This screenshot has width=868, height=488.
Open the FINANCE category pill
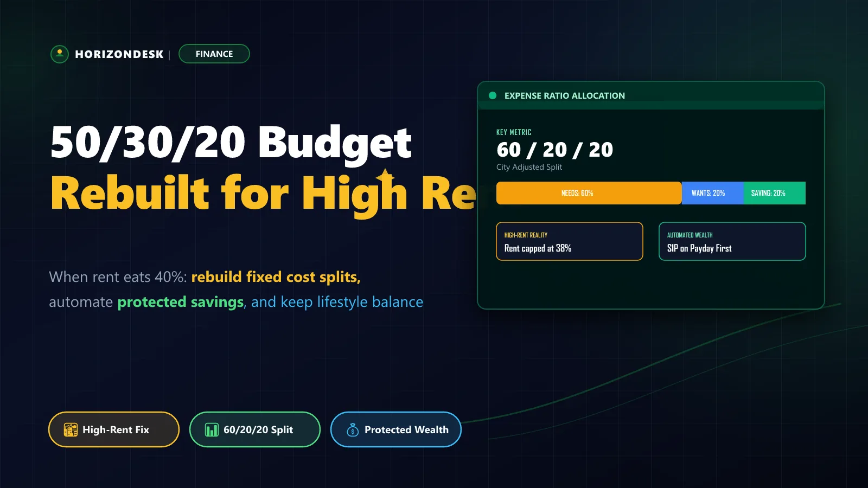coord(214,54)
